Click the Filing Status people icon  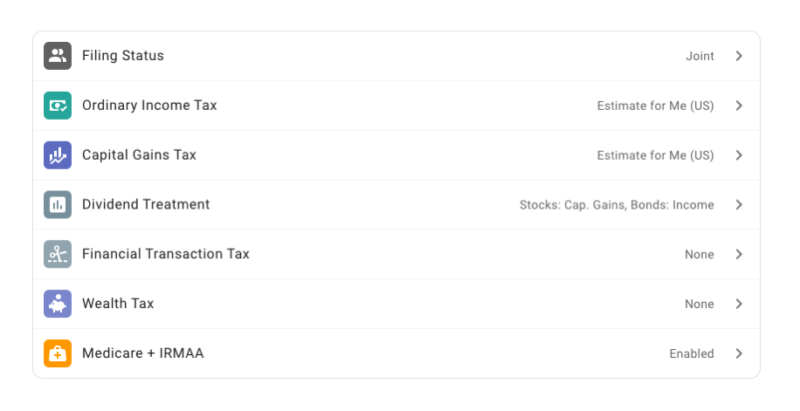[x=58, y=56]
